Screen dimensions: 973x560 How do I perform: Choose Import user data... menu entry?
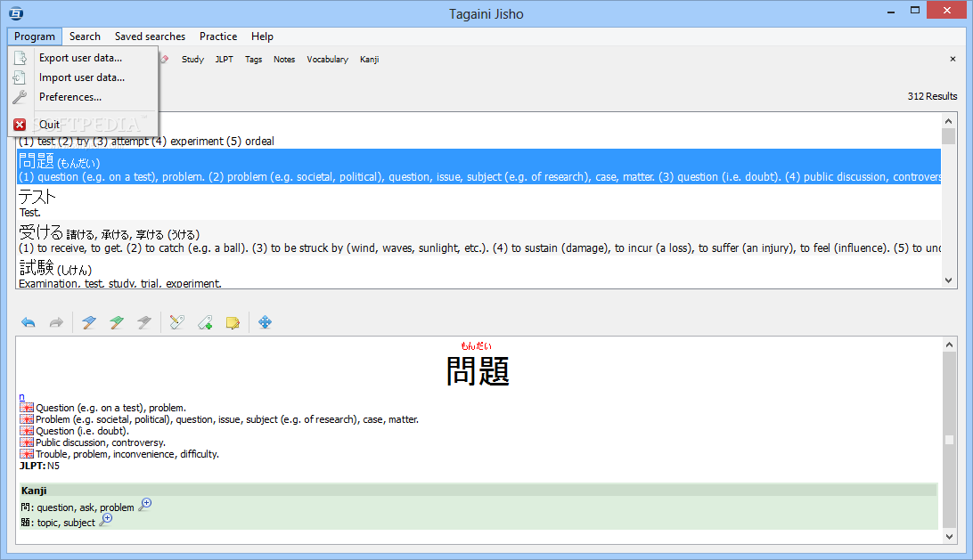click(x=83, y=77)
